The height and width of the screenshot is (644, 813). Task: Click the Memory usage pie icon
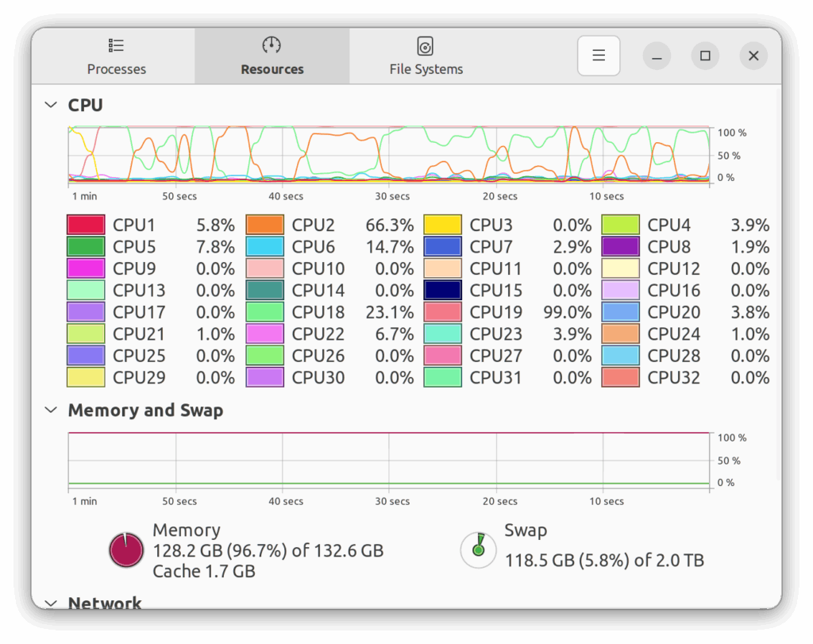tap(127, 550)
